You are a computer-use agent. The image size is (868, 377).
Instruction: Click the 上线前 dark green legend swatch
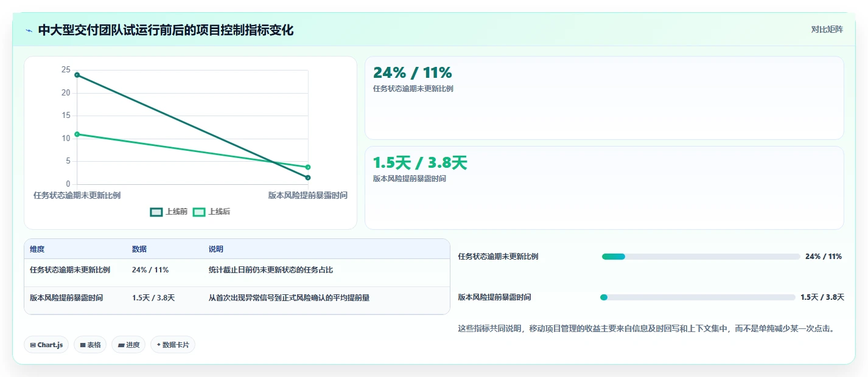[x=156, y=212]
